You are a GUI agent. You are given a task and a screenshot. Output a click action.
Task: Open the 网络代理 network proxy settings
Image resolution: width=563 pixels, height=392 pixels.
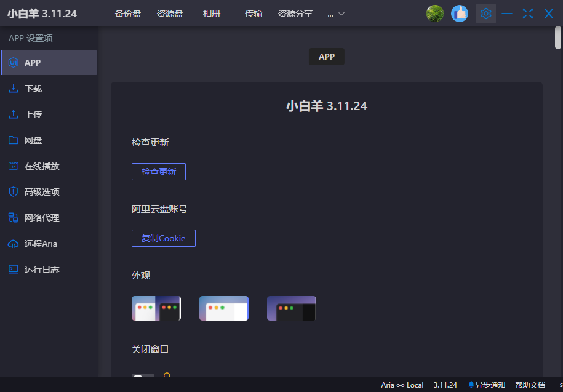tap(49, 218)
